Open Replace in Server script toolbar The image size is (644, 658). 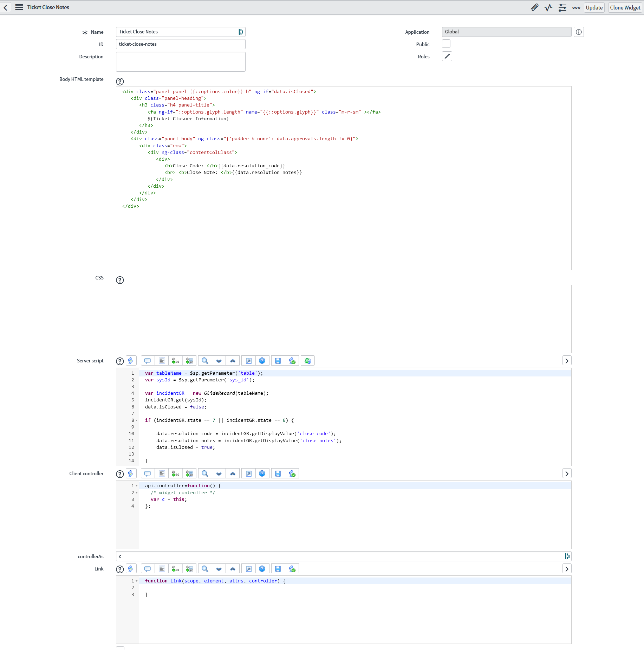pyautogui.click(x=175, y=361)
